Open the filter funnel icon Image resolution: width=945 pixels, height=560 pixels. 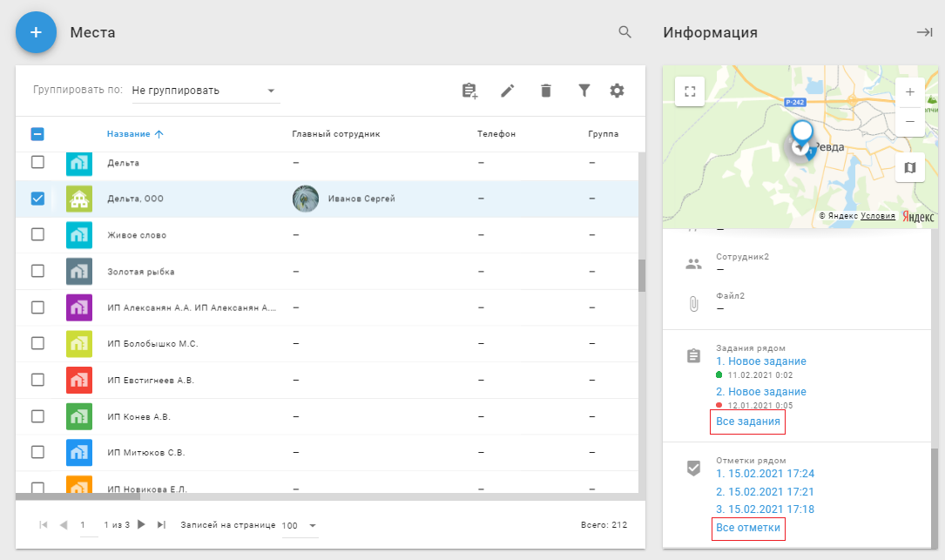coord(584,91)
